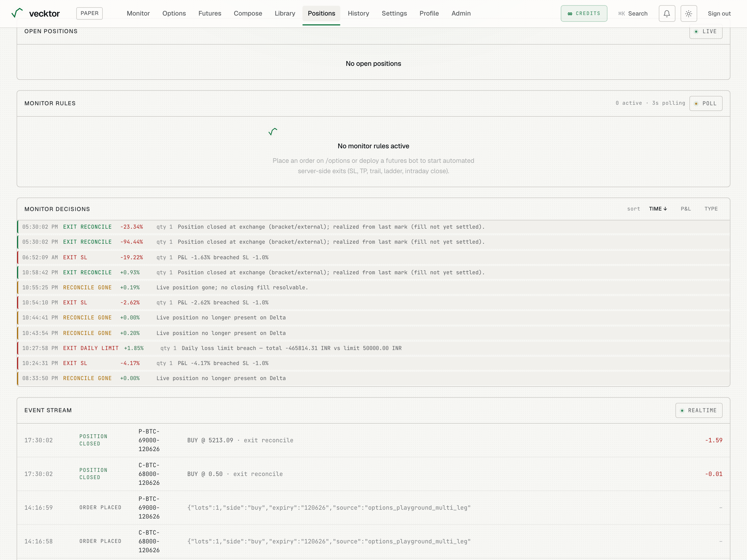The width and height of the screenshot is (747, 560).
Task: Click the PAPER mode badge
Action: [x=89, y=13]
